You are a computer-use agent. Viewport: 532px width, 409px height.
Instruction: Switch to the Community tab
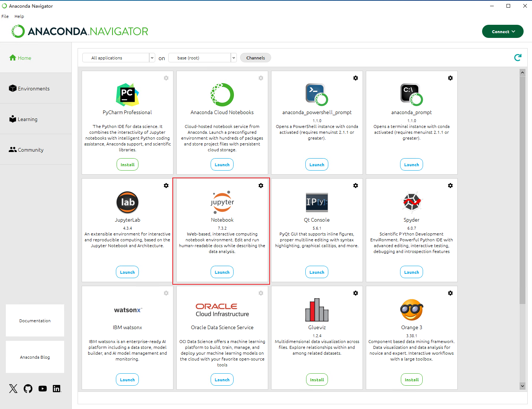[x=36, y=149]
